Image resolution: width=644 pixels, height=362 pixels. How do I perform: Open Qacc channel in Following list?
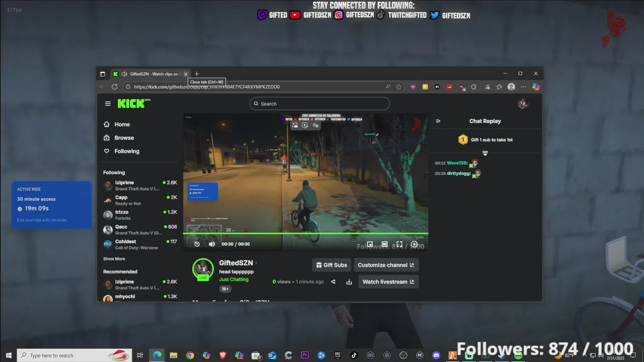click(140, 230)
